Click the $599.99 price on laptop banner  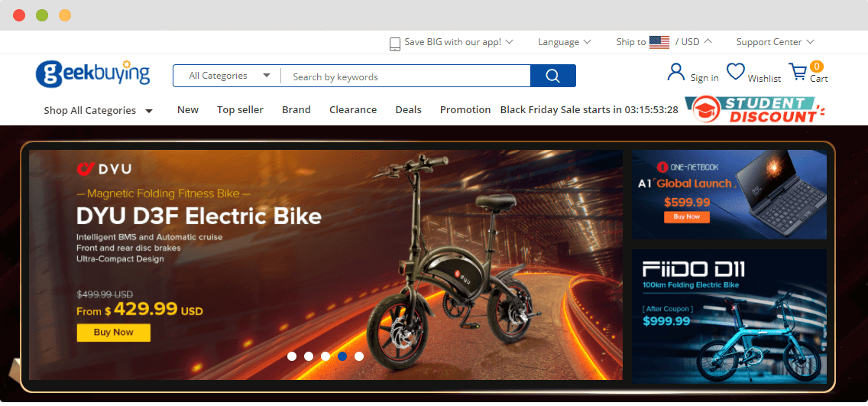(x=687, y=202)
